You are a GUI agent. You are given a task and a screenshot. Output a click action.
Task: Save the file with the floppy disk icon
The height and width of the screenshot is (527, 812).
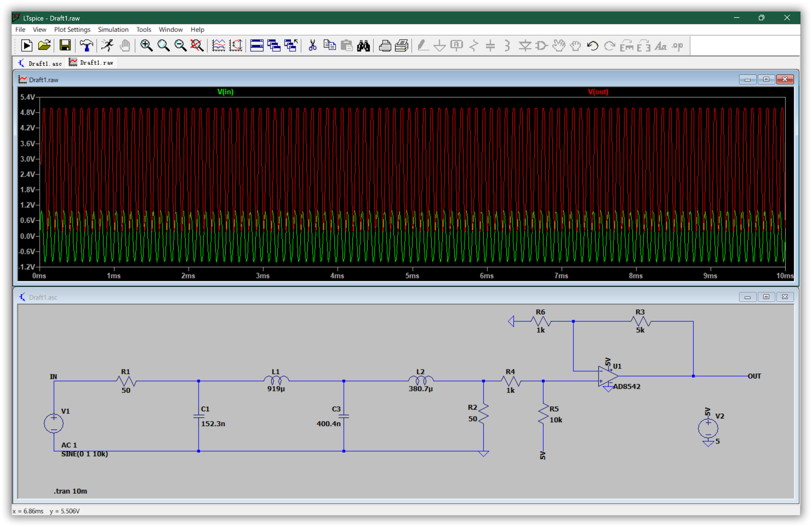tap(65, 45)
